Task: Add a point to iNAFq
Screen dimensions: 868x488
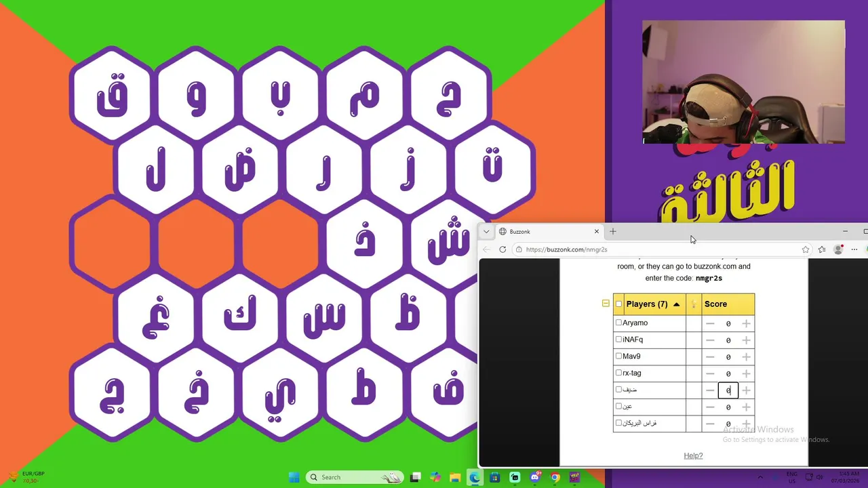Action: [746, 340]
